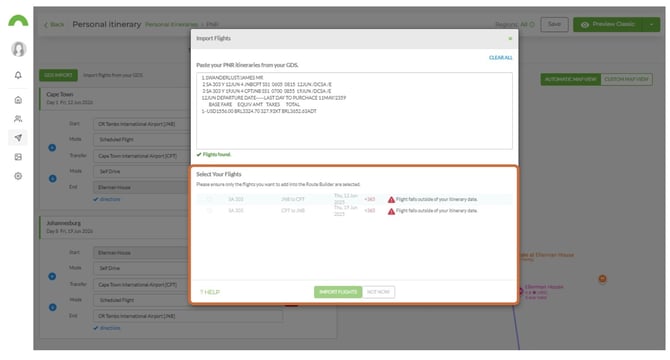This screenshot has width=670, height=360.
Task: Click inside the PNR itinerary text area
Action: (x=354, y=111)
